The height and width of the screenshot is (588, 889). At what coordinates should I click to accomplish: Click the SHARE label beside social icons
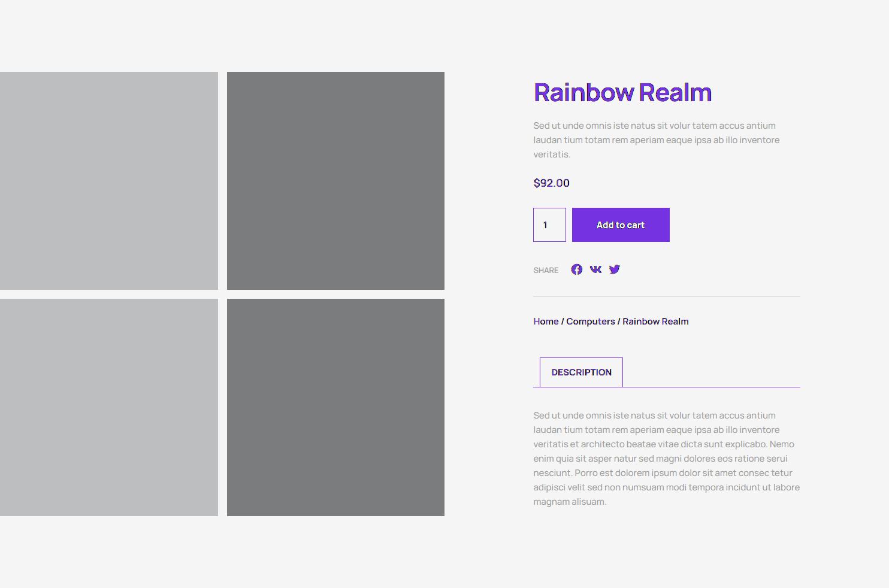546,271
